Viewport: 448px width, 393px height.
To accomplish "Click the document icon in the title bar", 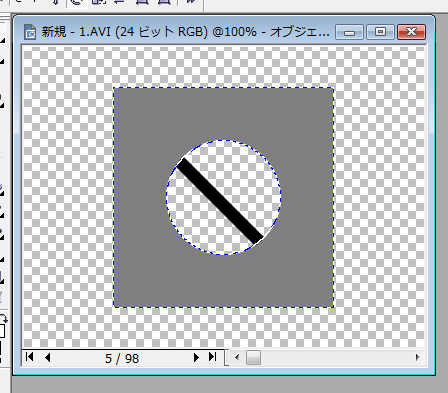I will (30, 32).
